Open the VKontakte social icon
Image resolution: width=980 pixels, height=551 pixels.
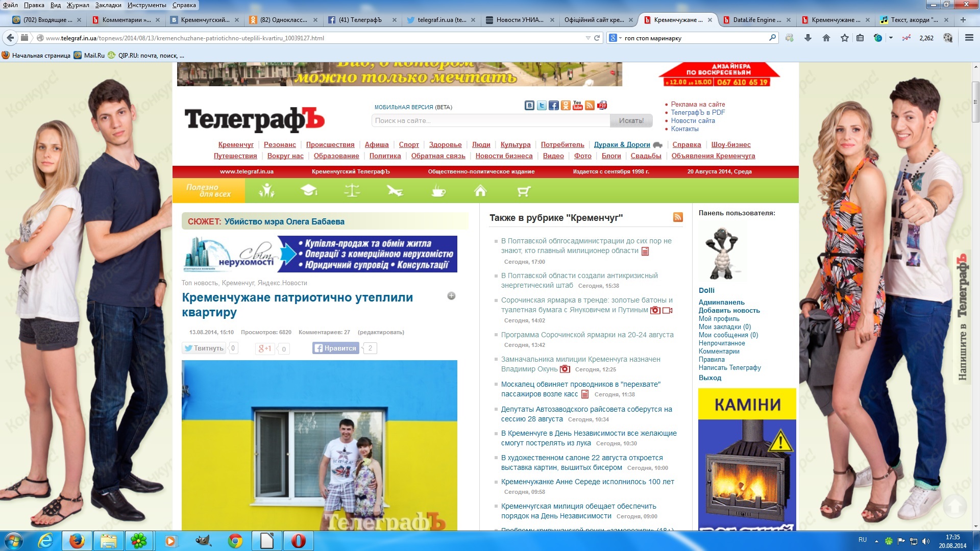coord(529,105)
